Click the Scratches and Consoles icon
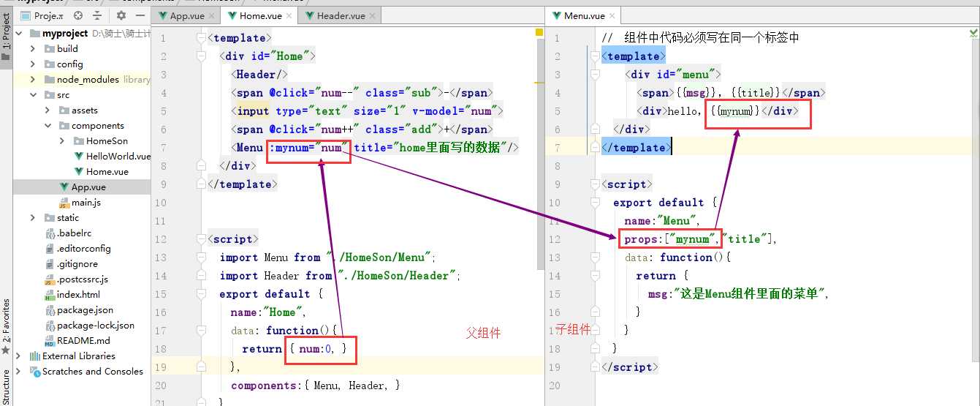Screen dimensions: 980x406 coord(34,372)
